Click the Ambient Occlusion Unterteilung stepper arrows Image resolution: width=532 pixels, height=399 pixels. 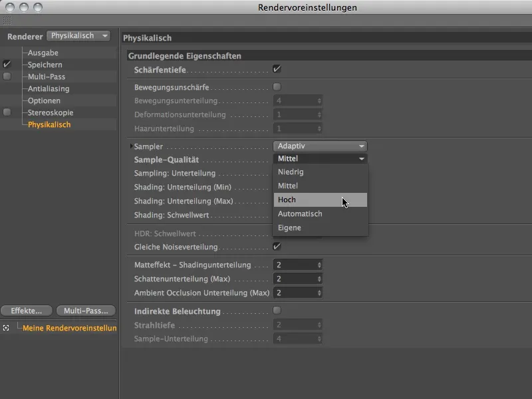tap(319, 293)
